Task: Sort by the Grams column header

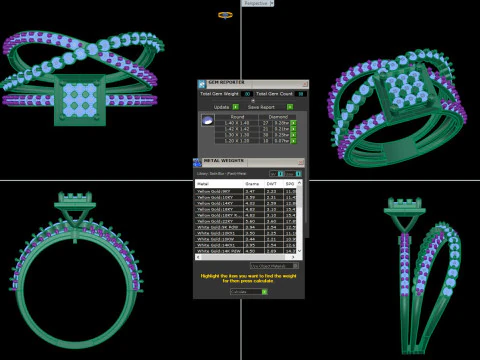Action: [x=254, y=184]
